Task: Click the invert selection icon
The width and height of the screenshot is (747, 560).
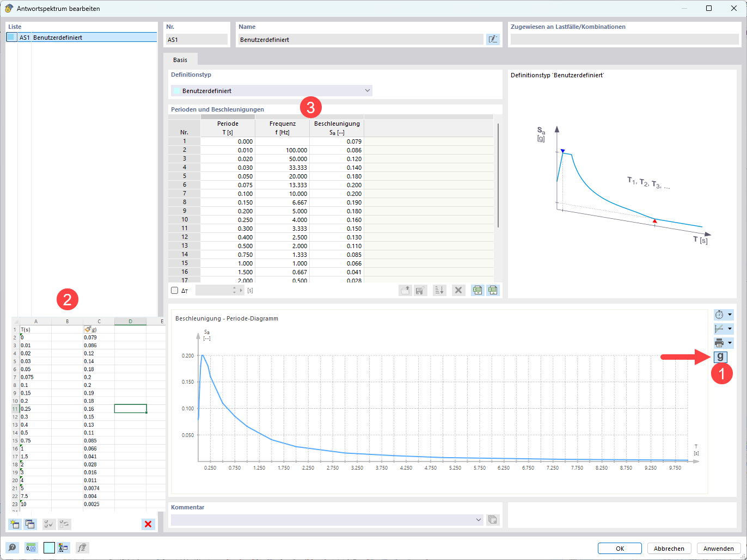Action: pyautogui.click(x=64, y=524)
